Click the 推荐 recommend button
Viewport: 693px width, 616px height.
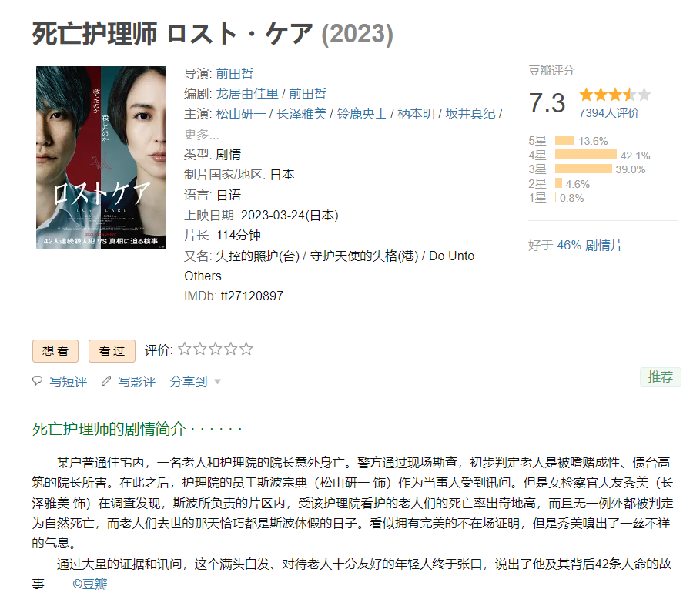coord(661,377)
